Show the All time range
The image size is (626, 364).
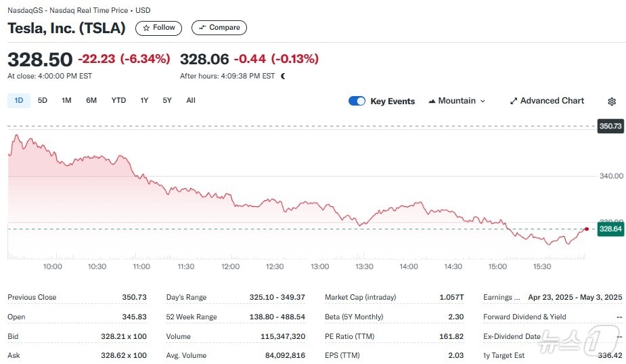pos(191,100)
